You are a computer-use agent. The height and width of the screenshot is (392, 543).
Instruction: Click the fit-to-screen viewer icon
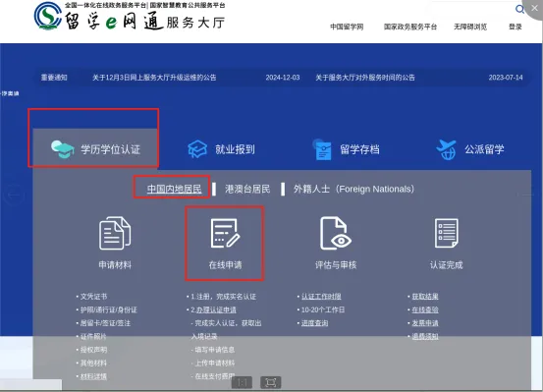click(x=270, y=382)
